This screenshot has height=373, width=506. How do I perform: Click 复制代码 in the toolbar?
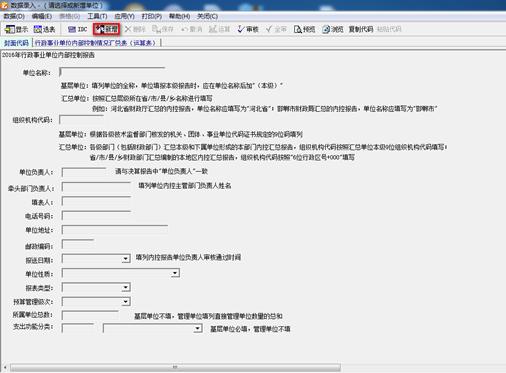click(361, 29)
